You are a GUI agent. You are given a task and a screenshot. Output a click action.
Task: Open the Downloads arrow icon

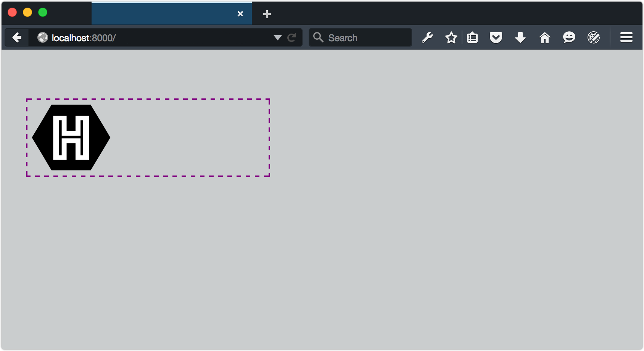point(520,37)
